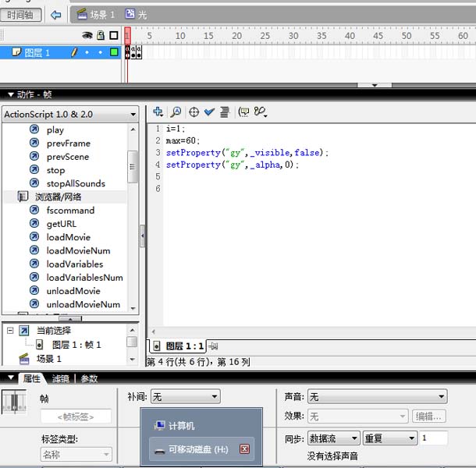
Task: Open the 效果 effect dropdown
Action: coord(357,416)
